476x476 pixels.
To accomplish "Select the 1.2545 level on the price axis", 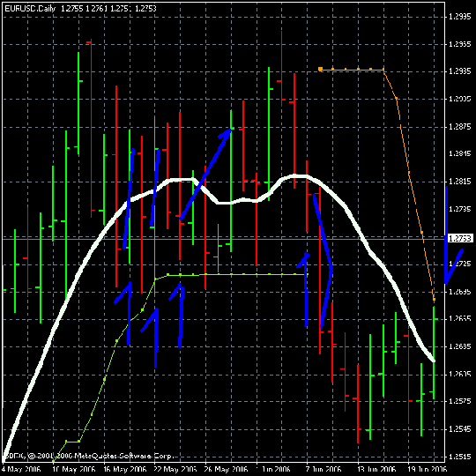I will (460, 429).
